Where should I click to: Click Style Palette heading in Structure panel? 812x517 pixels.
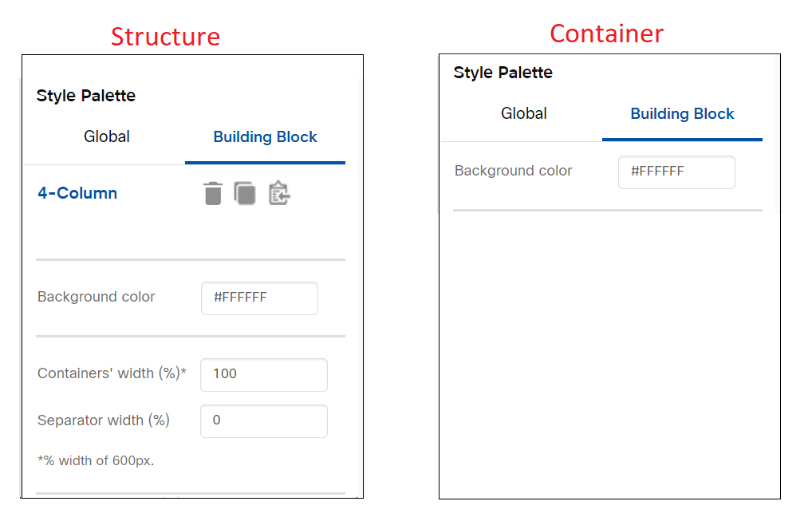86,96
